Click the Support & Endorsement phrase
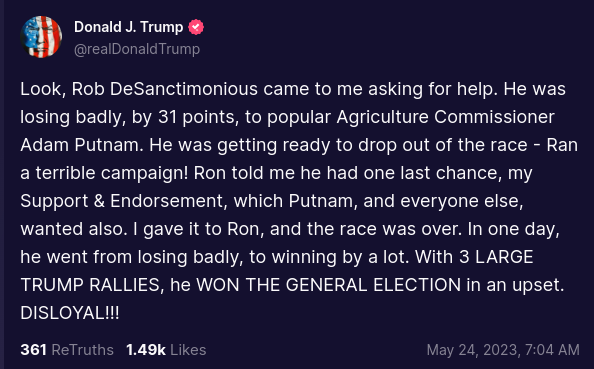This screenshot has height=369, width=594. [124, 201]
